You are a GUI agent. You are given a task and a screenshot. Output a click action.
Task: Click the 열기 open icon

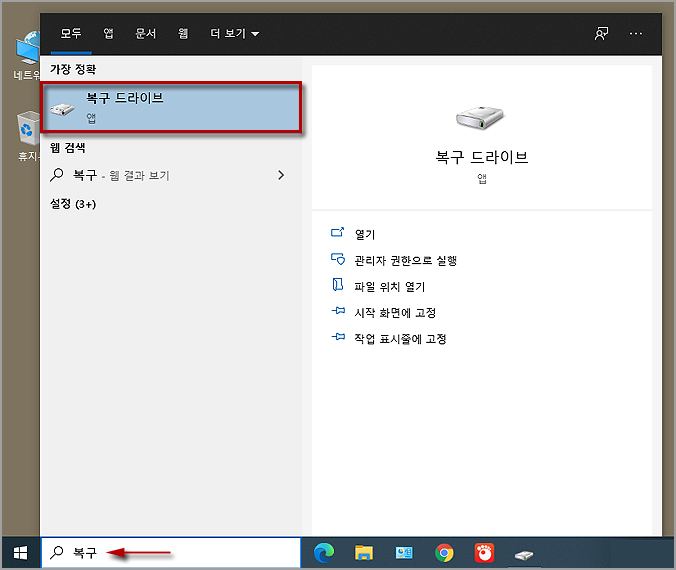point(338,233)
